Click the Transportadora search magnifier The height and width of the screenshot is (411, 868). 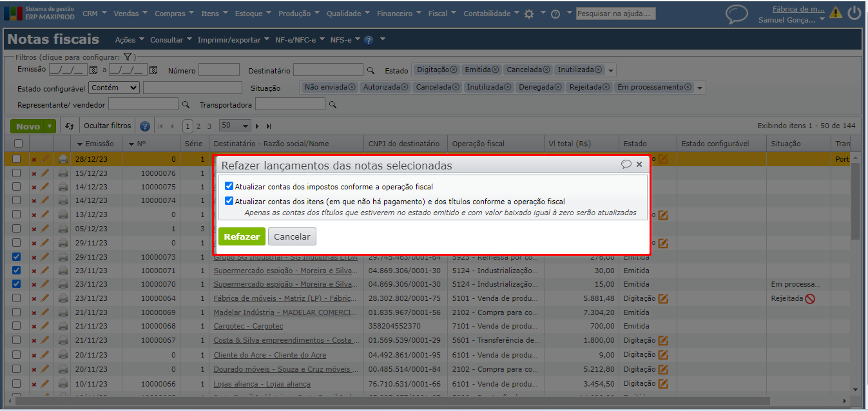[x=333, y=104]
